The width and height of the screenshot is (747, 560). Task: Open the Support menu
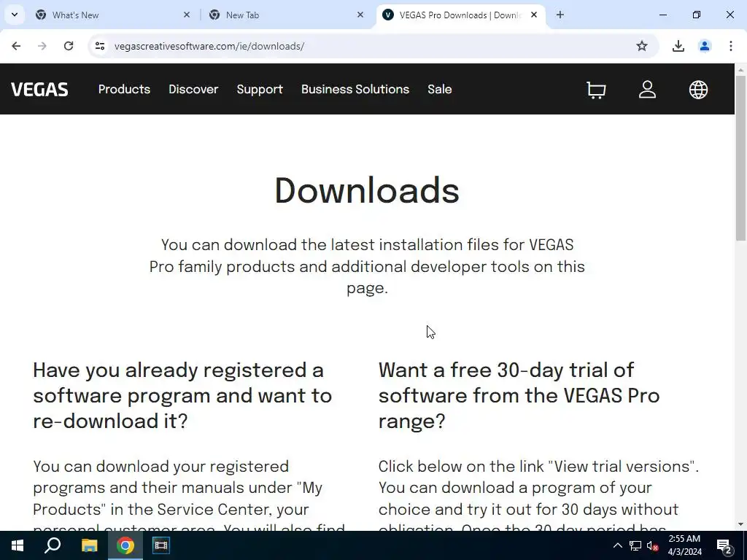pos(260,89)
